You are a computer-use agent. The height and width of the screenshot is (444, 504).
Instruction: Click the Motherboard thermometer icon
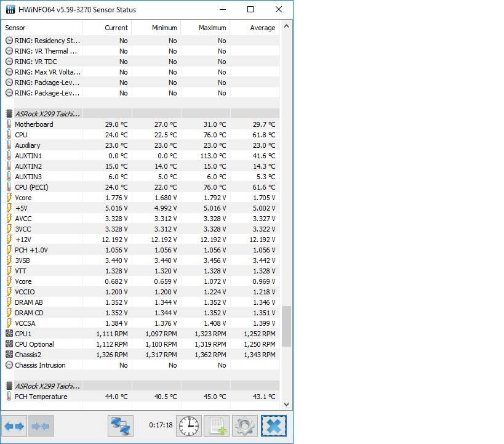pyautogui.click(x=9, y=124)
